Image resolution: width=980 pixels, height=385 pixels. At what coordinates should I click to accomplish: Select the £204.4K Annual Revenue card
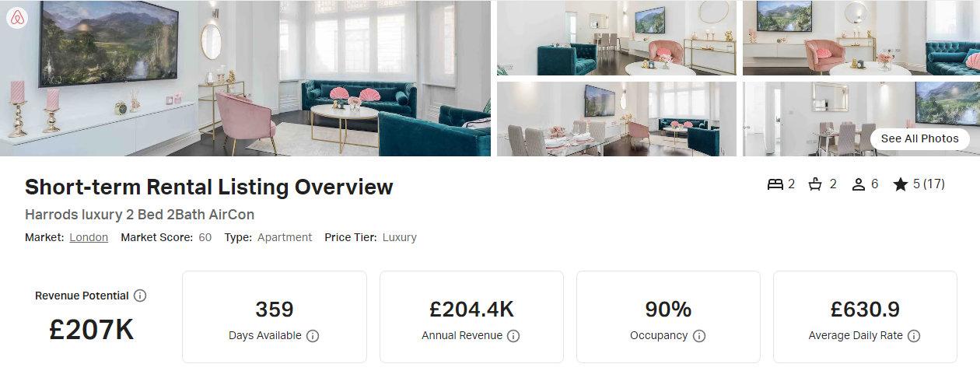coord(471,317)
